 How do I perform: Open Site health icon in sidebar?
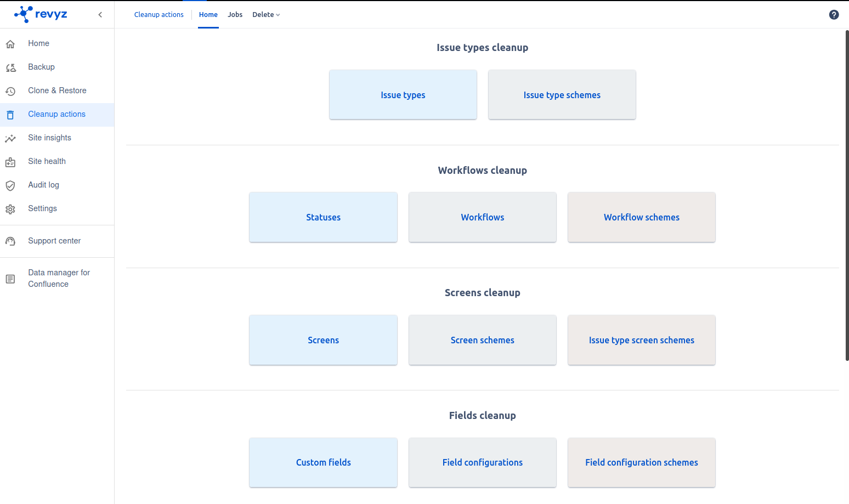pyautogui.click(x=10, y=162)
